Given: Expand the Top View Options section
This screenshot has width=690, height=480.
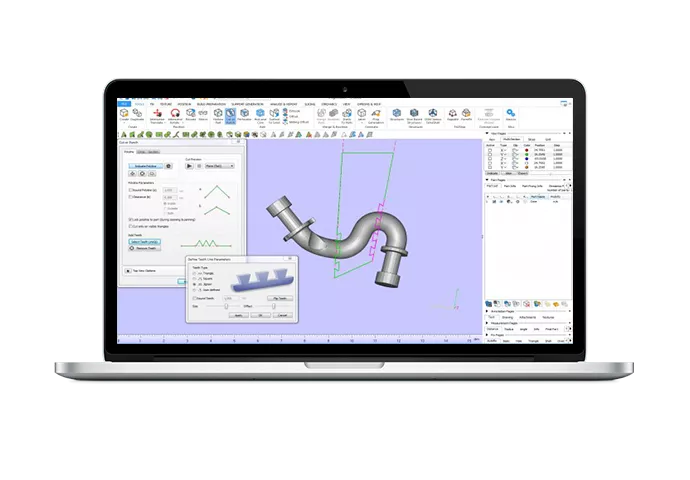Looking at the screenshot, I should [128, 271].
